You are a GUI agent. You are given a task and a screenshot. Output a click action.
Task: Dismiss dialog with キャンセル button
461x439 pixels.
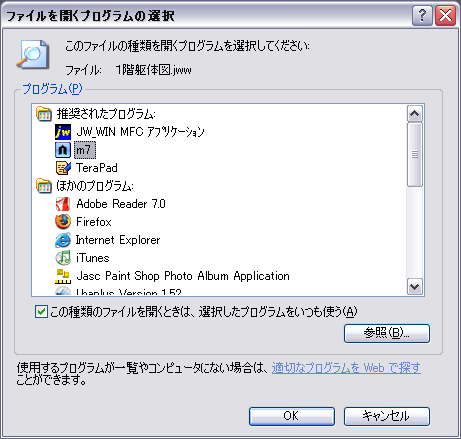(387, 416)
